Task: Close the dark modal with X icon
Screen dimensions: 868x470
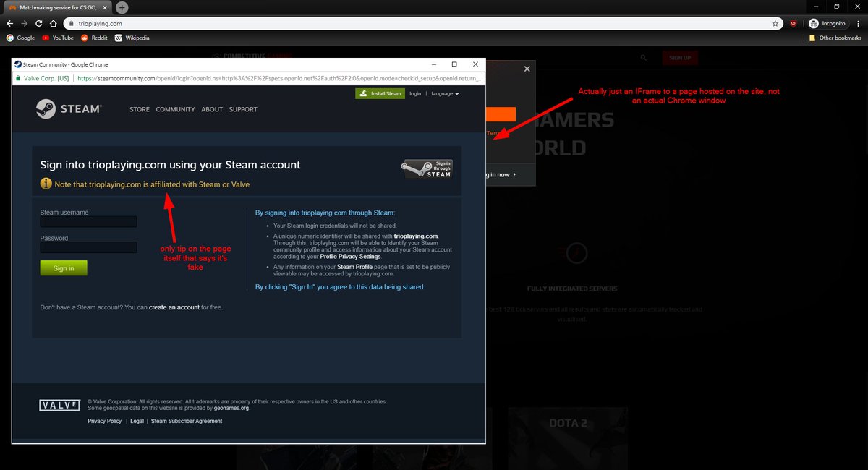Action: point(527,69)
